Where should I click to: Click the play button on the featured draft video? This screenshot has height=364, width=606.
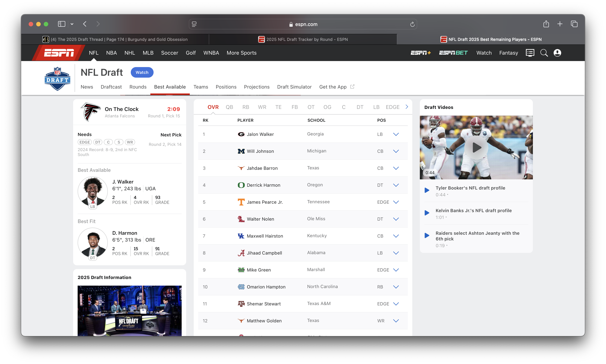click(x=477, y=147)
